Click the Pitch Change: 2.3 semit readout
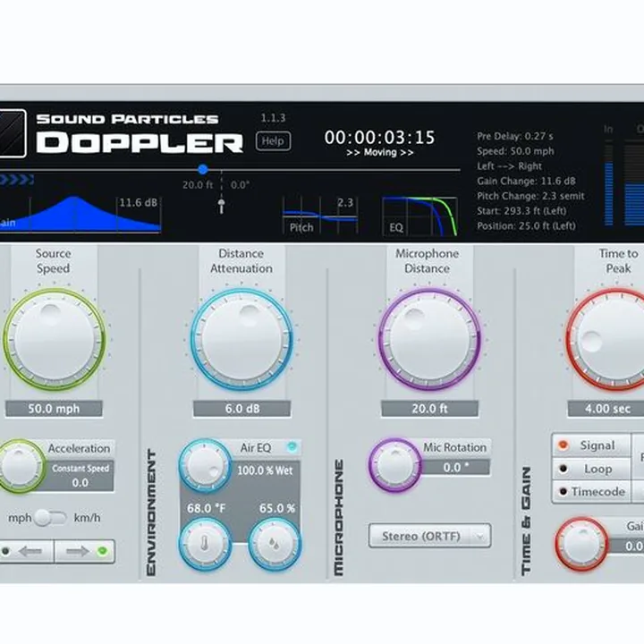The height and width of the screenshot is (644, 644). point(530,196)
